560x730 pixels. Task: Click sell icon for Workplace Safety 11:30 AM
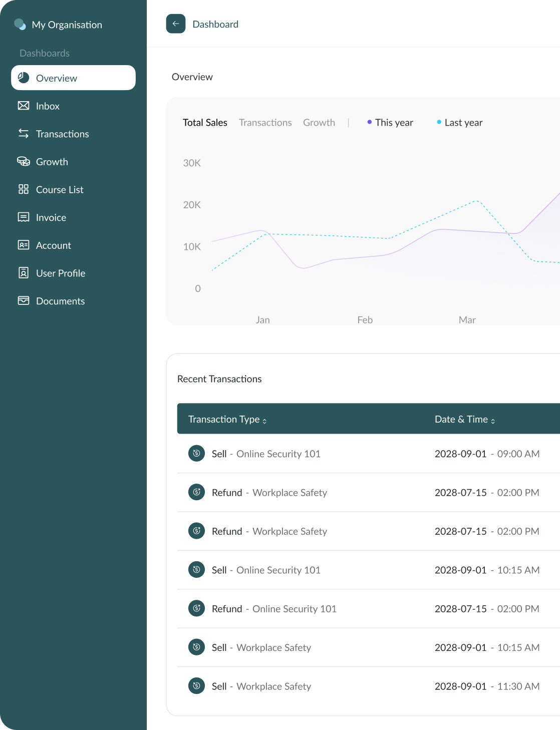(196, 686)
